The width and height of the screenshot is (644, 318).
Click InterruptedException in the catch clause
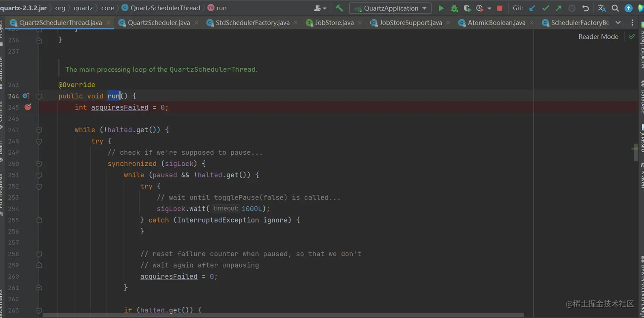(x=218, y=220)
